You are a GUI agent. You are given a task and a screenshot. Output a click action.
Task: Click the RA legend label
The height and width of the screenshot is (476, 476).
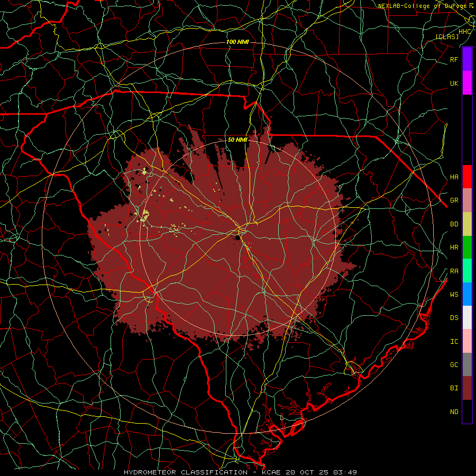pyautogui.click(x=454, y=271)
